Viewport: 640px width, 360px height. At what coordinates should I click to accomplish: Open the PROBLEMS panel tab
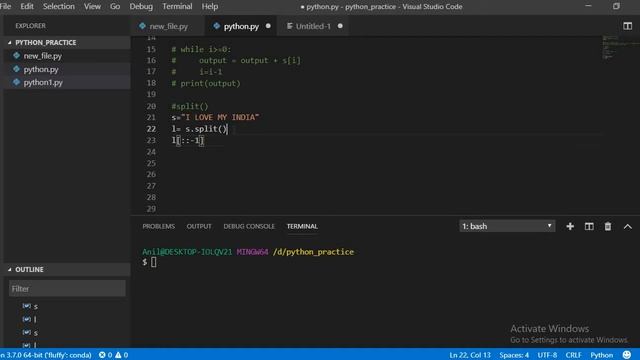[158, 226]
